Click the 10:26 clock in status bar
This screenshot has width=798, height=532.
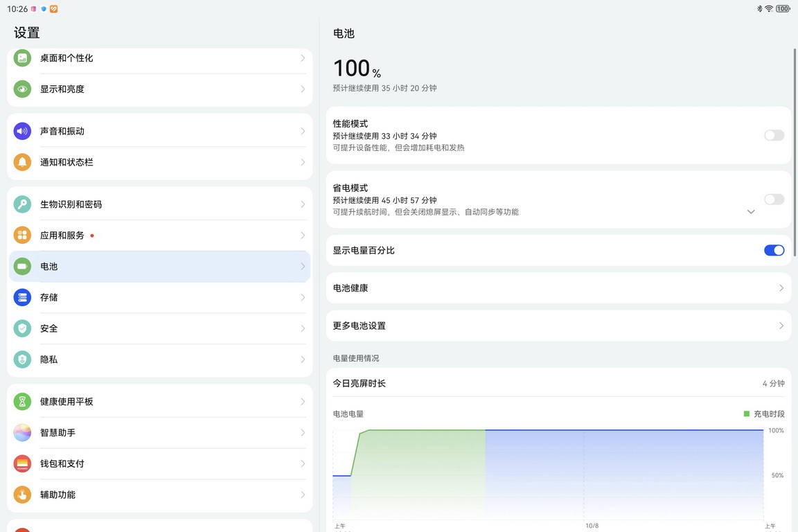[17, 9]
